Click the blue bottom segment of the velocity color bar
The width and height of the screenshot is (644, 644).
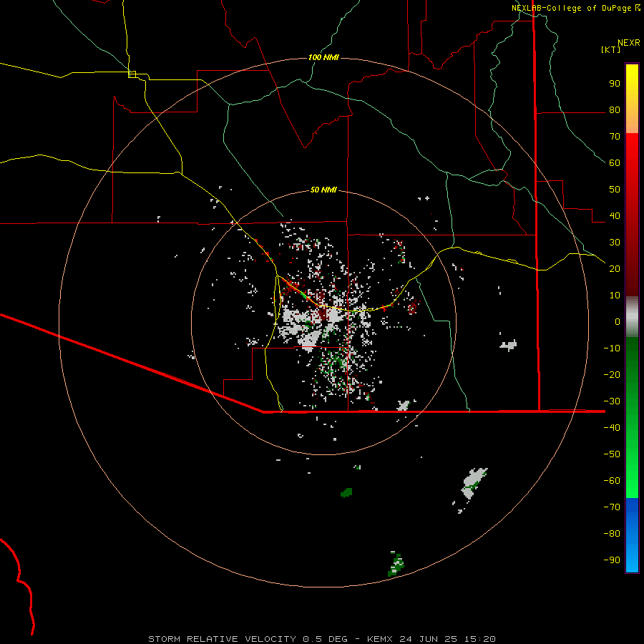click(x=632, y=535)
